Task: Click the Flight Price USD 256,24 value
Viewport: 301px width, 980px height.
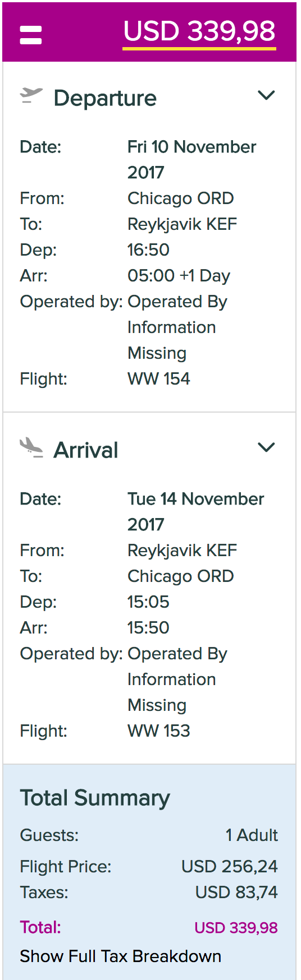Action: 229,866
